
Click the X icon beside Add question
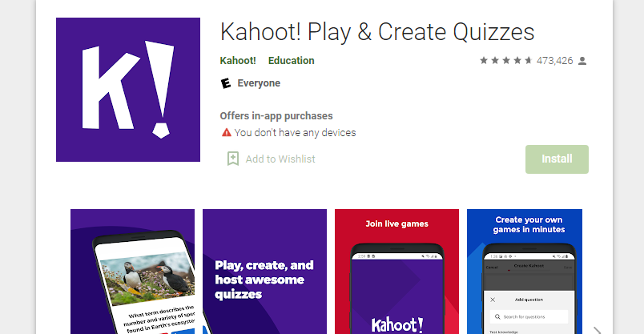pos(493,300)
